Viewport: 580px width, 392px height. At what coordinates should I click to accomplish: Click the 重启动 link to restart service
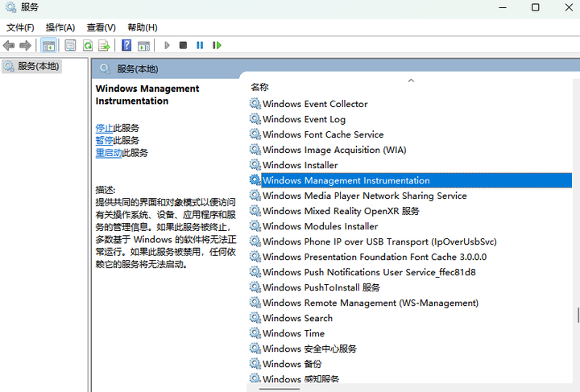click(x=109, y=153)
